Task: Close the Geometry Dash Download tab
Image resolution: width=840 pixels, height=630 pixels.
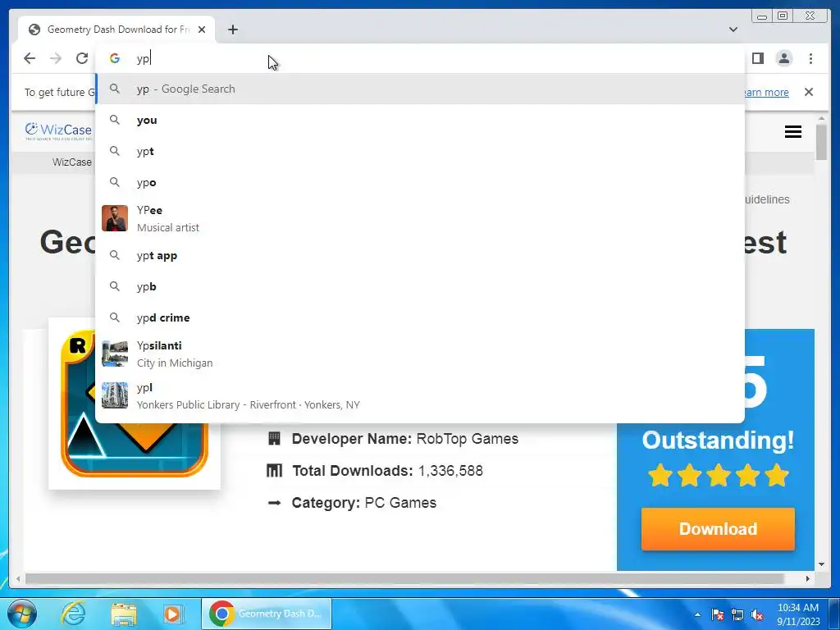Action: (x=202, y=30)
